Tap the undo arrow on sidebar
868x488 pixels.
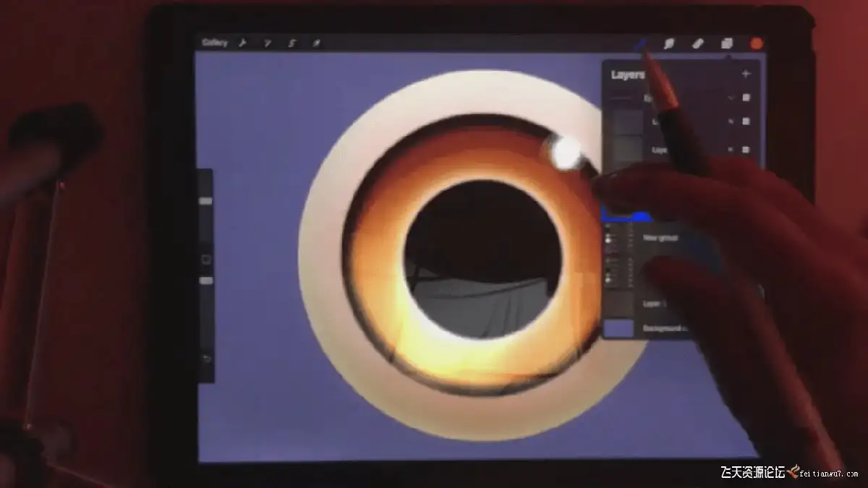(x=206, y=359)
